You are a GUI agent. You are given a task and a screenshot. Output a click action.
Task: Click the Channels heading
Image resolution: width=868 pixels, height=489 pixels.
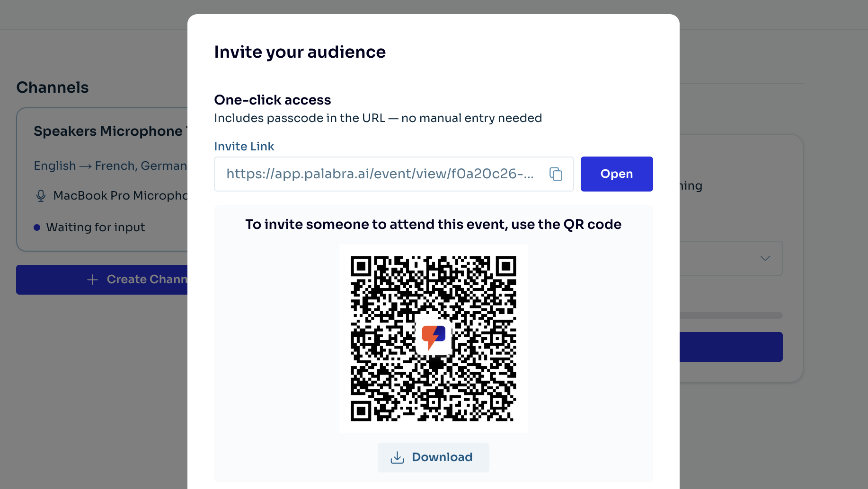pos(52,87)
